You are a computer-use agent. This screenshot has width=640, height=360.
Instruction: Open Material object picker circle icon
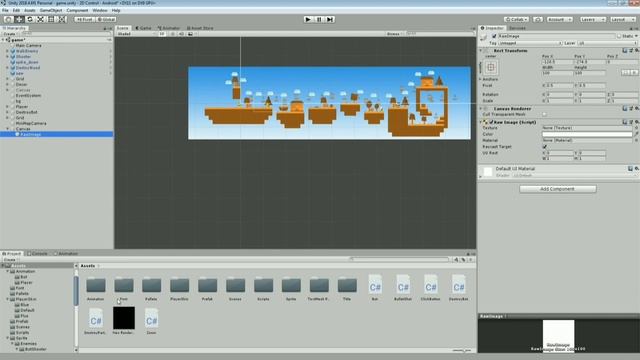(636, 140)
